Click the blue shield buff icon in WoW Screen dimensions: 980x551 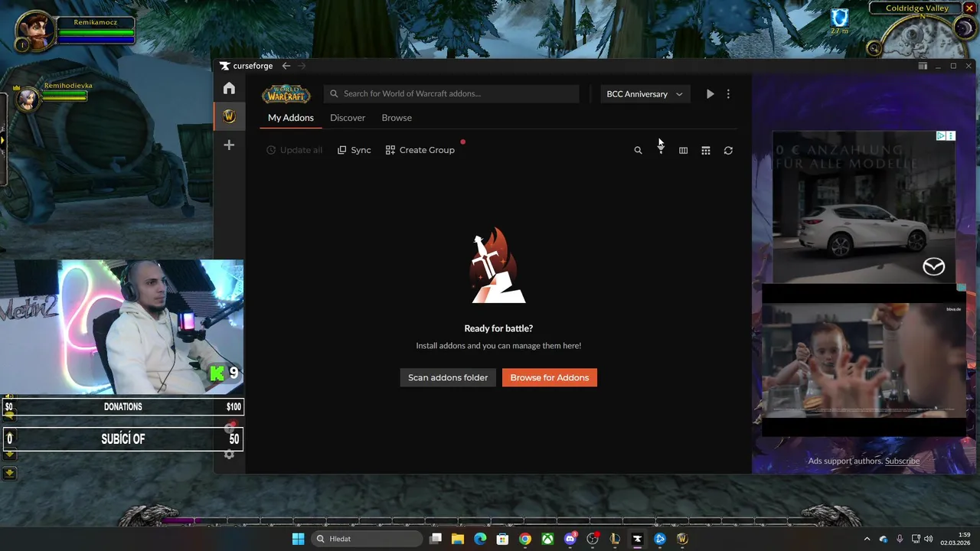click(840, 18)
